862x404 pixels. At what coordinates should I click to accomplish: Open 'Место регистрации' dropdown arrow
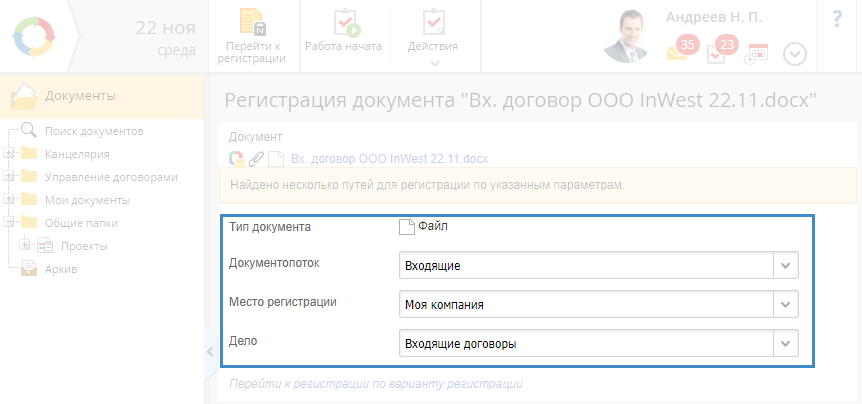785,304
